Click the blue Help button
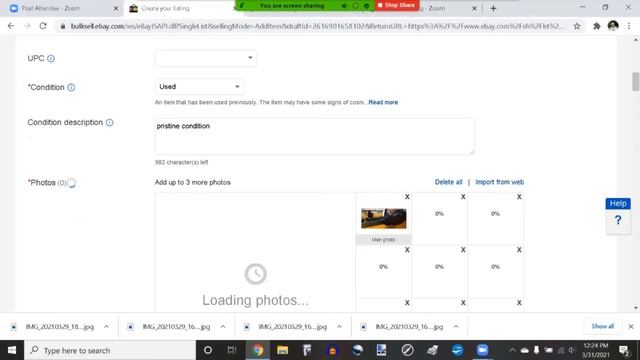This screenshot has width=640, height=360. pyautogui.click(x=618, y=203)
